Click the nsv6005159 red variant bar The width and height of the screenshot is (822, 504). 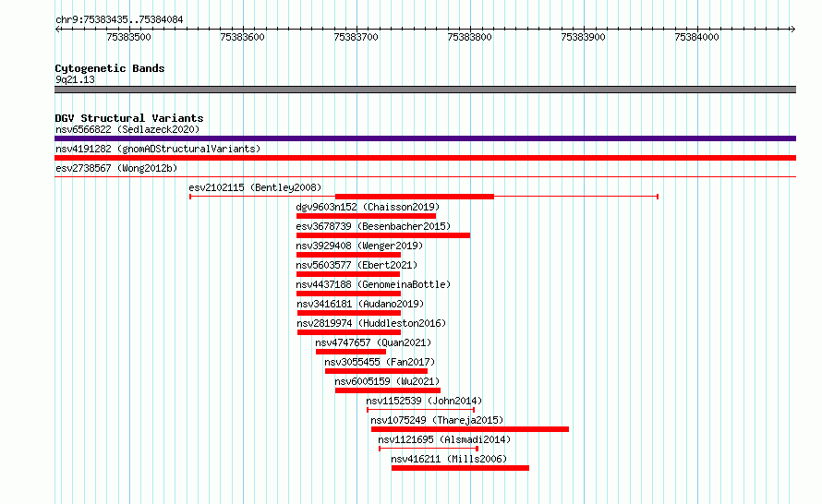(x=388, y=390)
